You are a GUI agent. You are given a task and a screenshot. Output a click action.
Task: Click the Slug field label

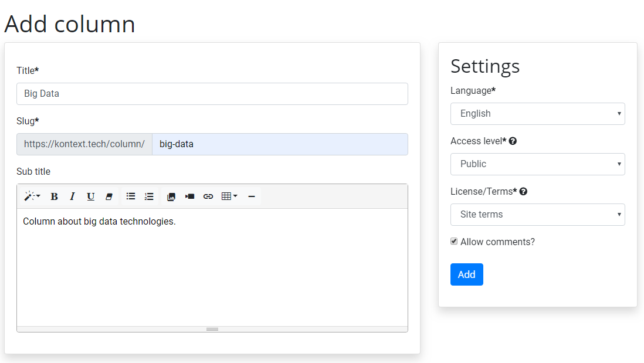pos(28,121)
